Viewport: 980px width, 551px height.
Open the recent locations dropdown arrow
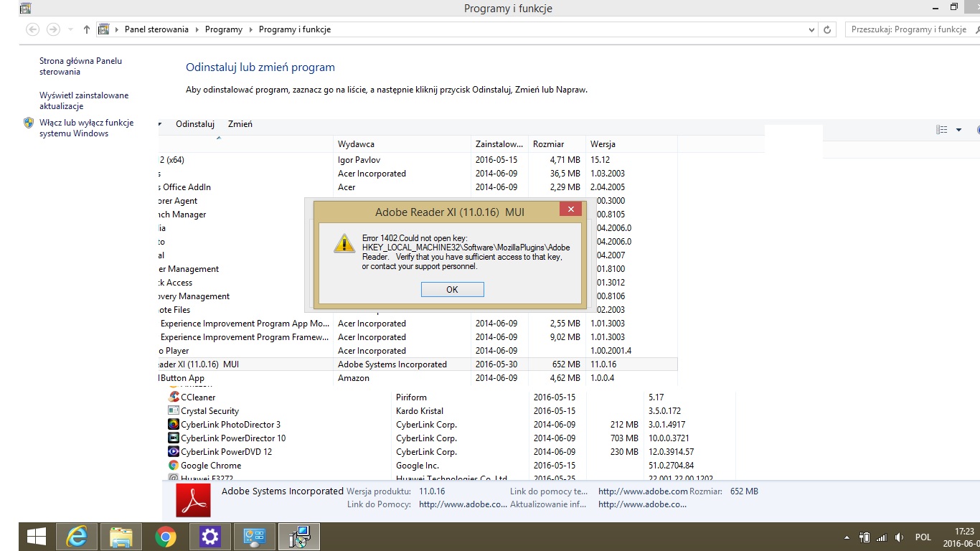(70, 29)
